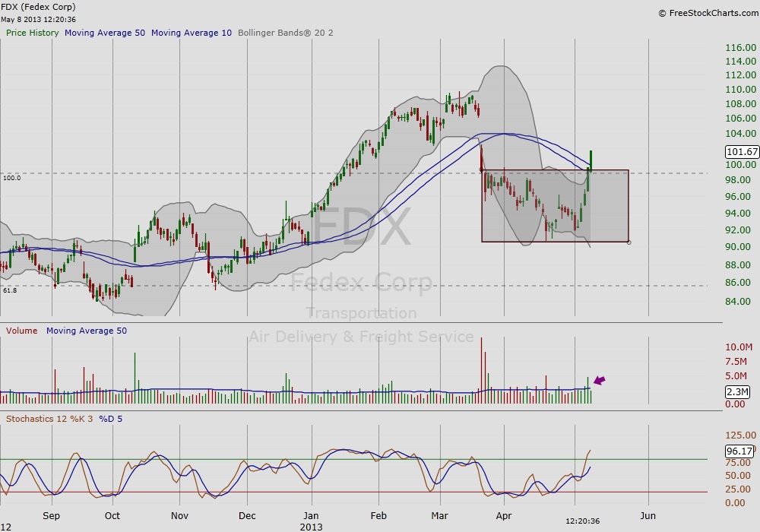Click the 7.5M volume axis label

point(736,362)
